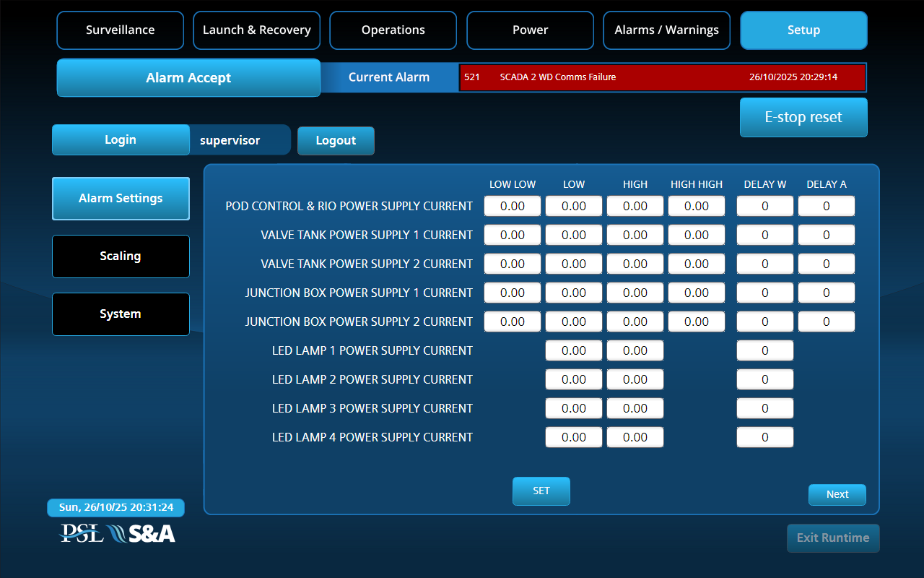Screen dimensions: 924x578
Task: Edit LED Lamp 1 HIGH value field
Action: click(x=635, y=350)
